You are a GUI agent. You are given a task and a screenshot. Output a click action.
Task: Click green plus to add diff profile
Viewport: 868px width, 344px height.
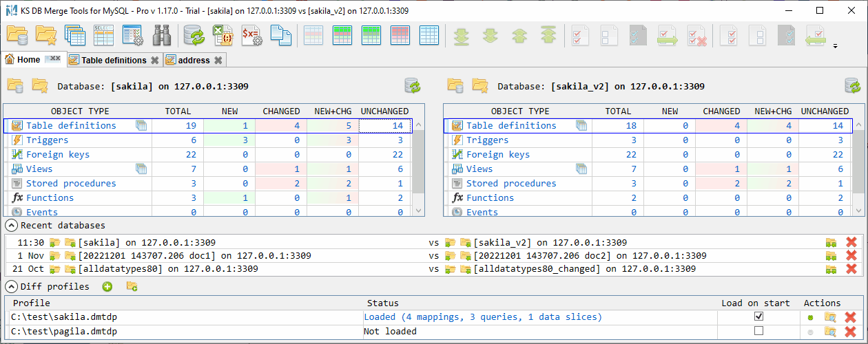[x=107, y=287]
